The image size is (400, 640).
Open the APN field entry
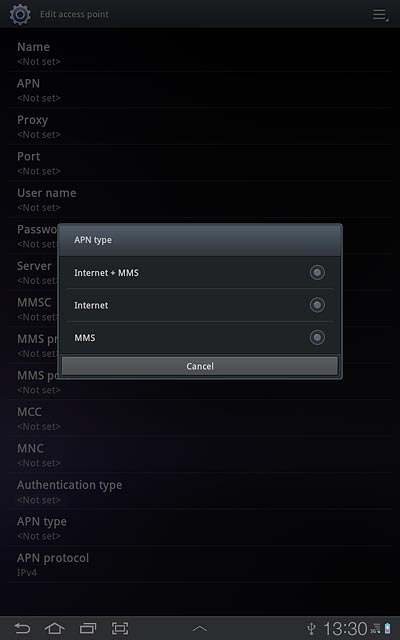click(x=200, y=90)
